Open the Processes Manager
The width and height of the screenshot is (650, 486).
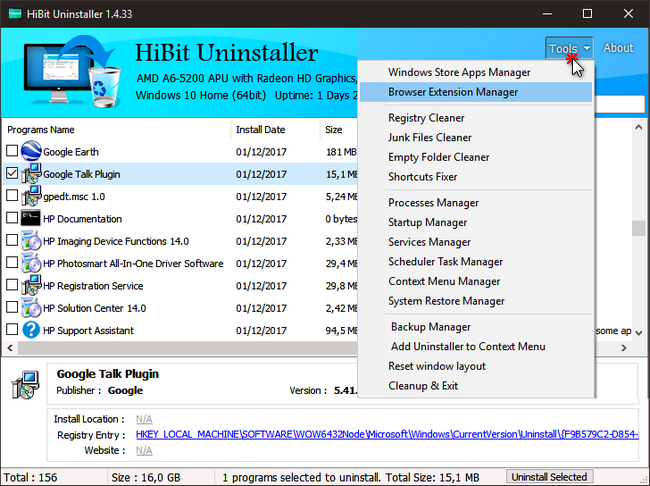click(476, 203)
